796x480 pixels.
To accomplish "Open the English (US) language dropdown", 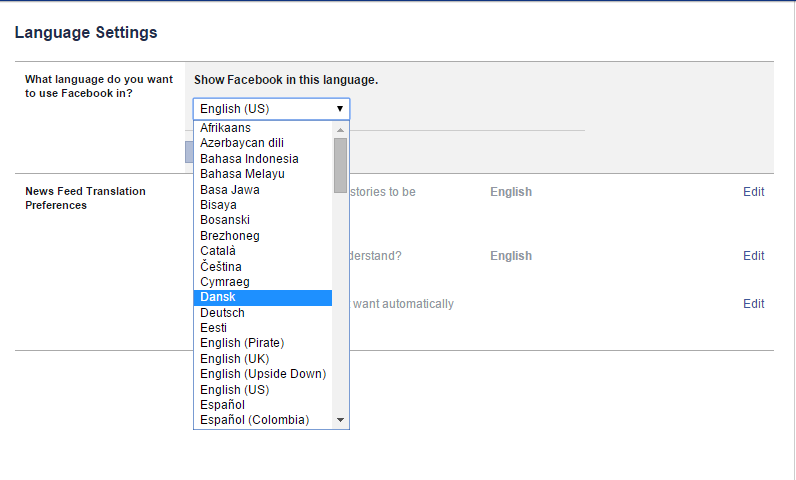I will tap(271, 109).
